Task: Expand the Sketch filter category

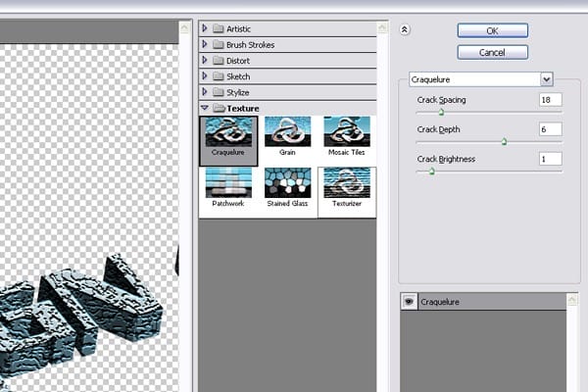Action: point(205,75)
